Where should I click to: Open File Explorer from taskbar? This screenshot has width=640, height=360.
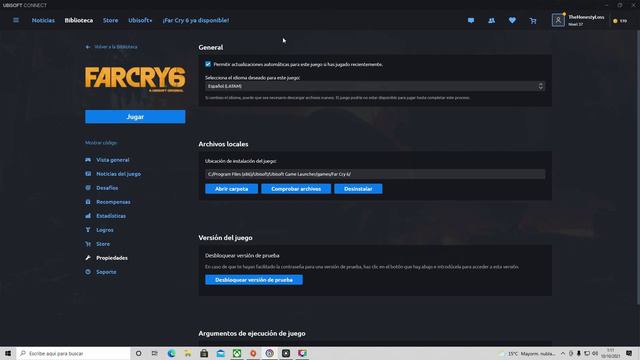point(188,353)
